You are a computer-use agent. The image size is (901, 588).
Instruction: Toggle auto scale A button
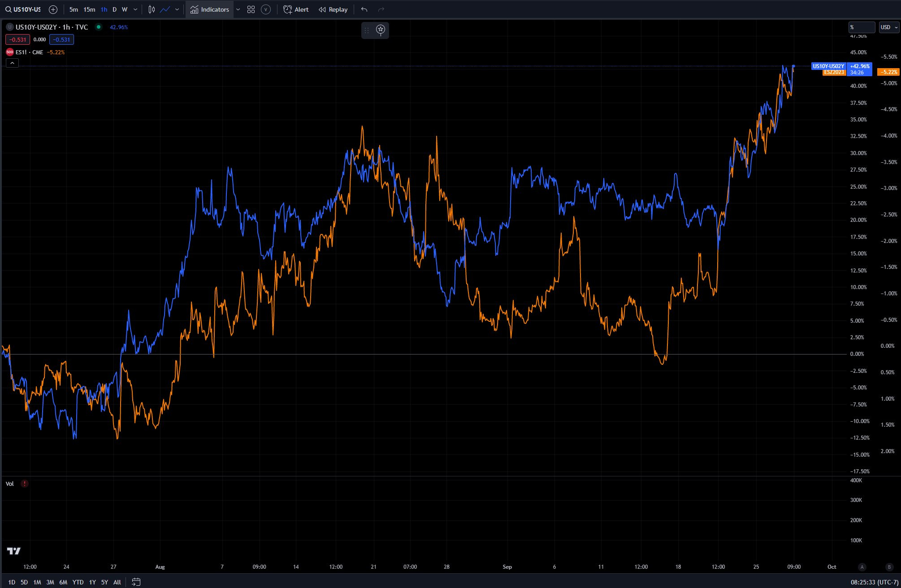click(862, 567)
